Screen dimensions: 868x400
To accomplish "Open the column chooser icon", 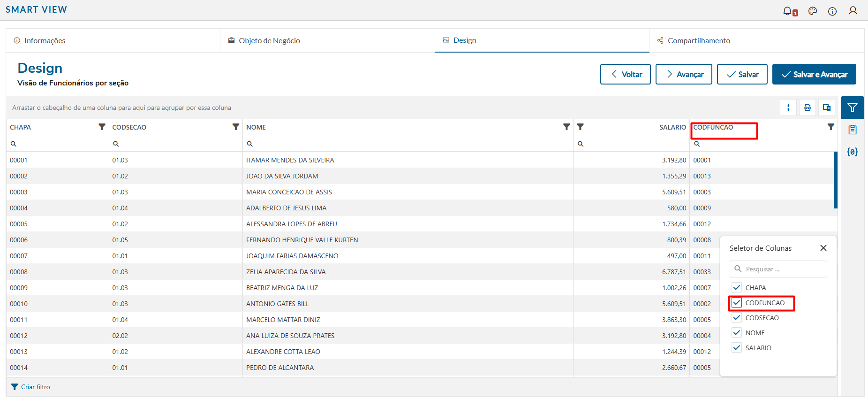I will pyautogui.click(x=827, y=108).
